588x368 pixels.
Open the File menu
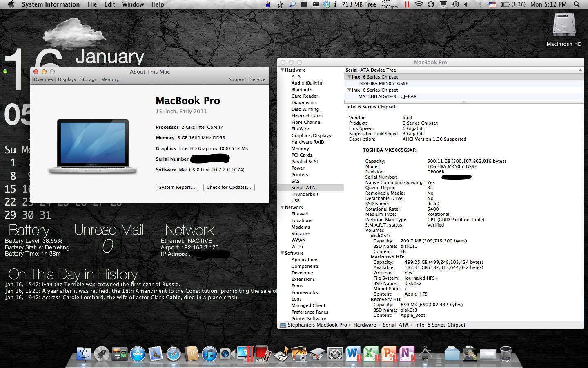(92, 4)
